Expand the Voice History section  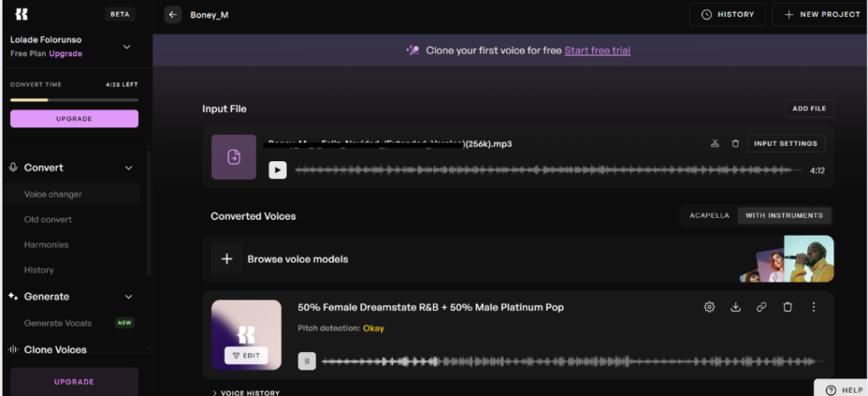[246, 393]
